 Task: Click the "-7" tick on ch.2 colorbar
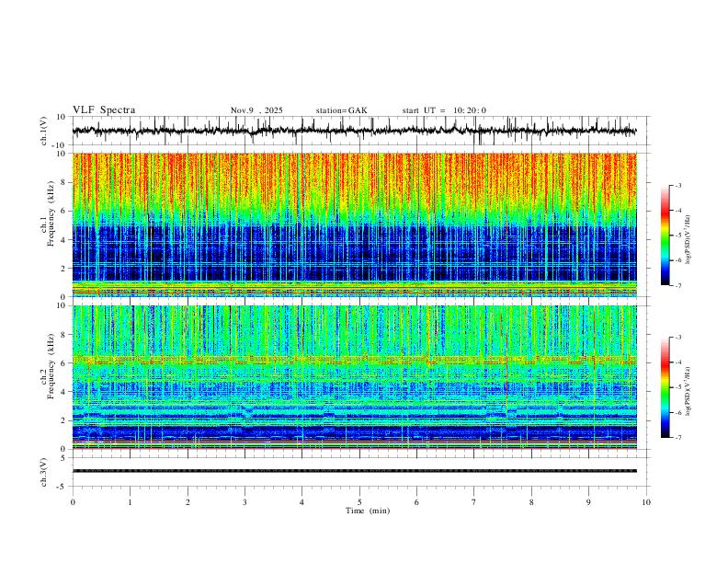pos(677,438)
